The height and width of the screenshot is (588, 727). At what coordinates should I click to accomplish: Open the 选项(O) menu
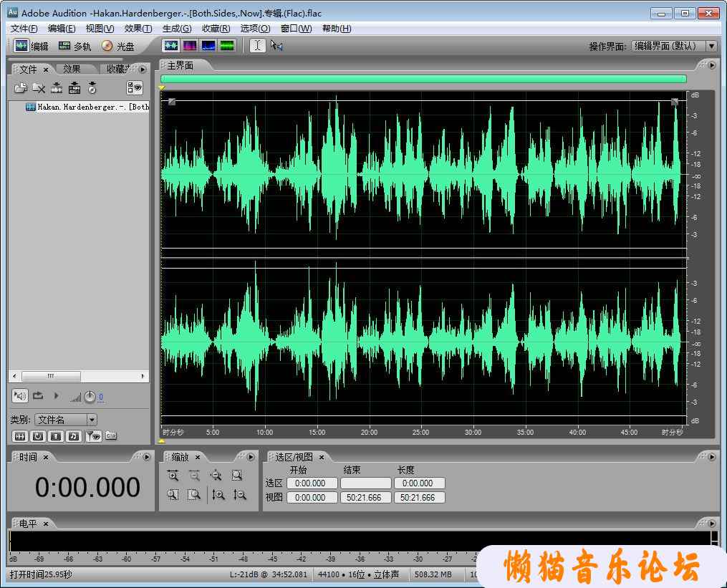pyautogui.click(x=255, y=29)
